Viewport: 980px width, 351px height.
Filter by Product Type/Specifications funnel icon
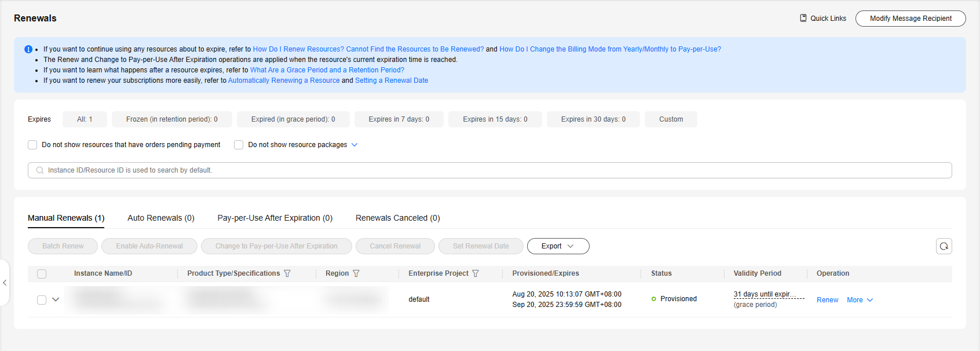tap(287, 273)
